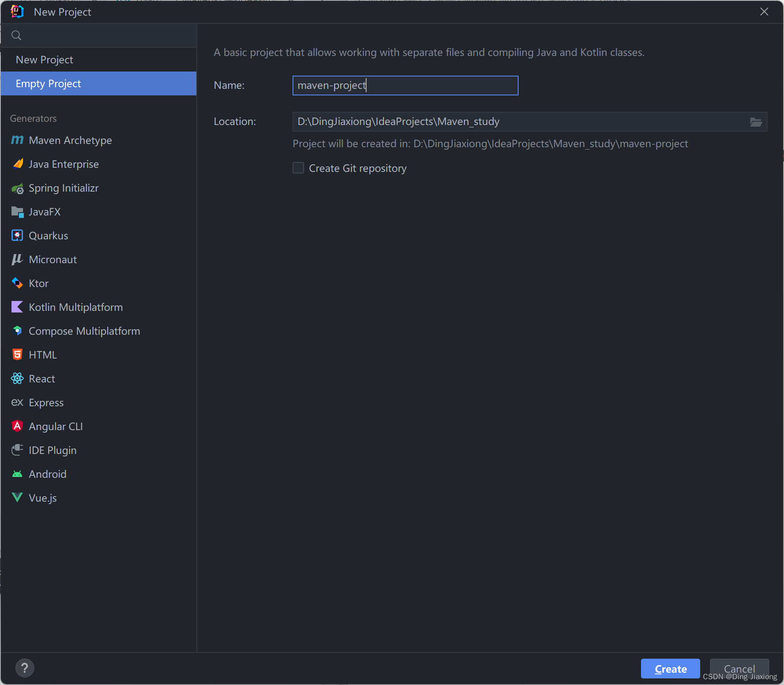Select Empty Project in the sidebar
The image size is (784, 685).
[x=99, y=83]
